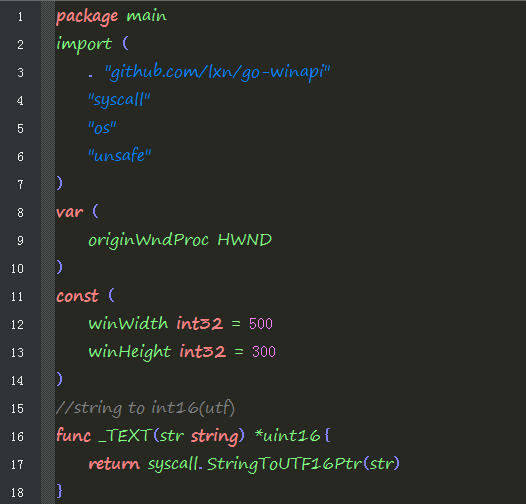Screen dimensions: 526x504
Task: Click the 'int32' type on line 13
Action: point(203,352)
